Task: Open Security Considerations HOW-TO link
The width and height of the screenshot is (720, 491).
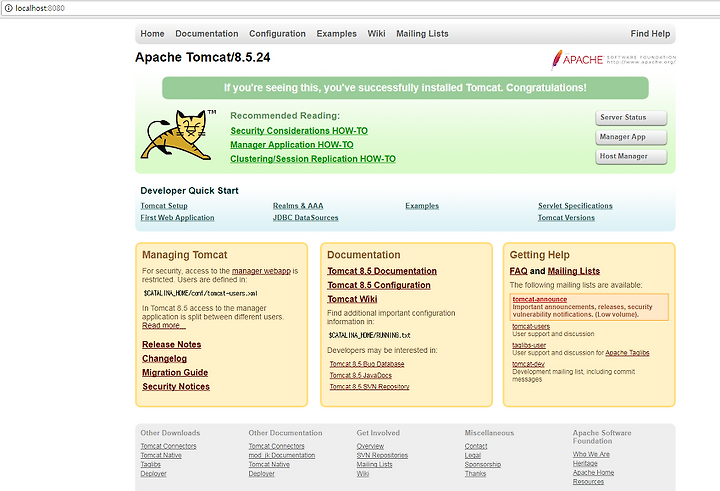Action: pos(299,131)
